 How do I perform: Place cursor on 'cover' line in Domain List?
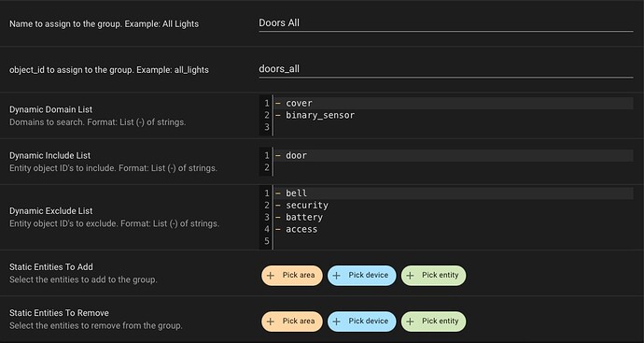pos(454,103)
